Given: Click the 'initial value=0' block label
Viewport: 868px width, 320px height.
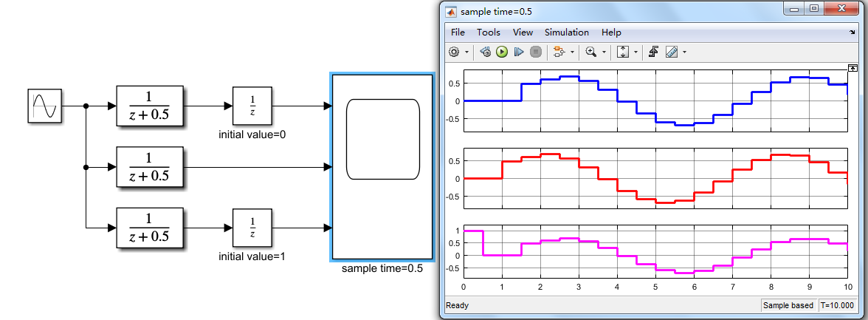Looking at the screenshot, I should coord(252,135).
